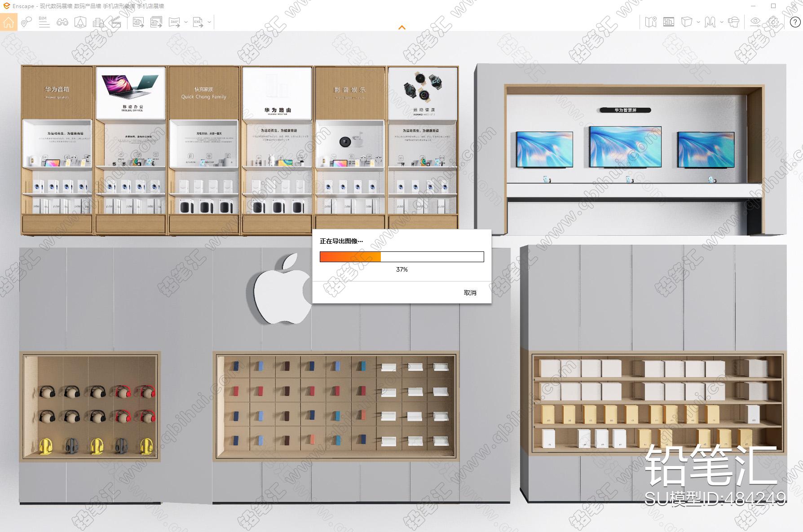Expand the cube projection dropdown arrow

tap(698, 22)
